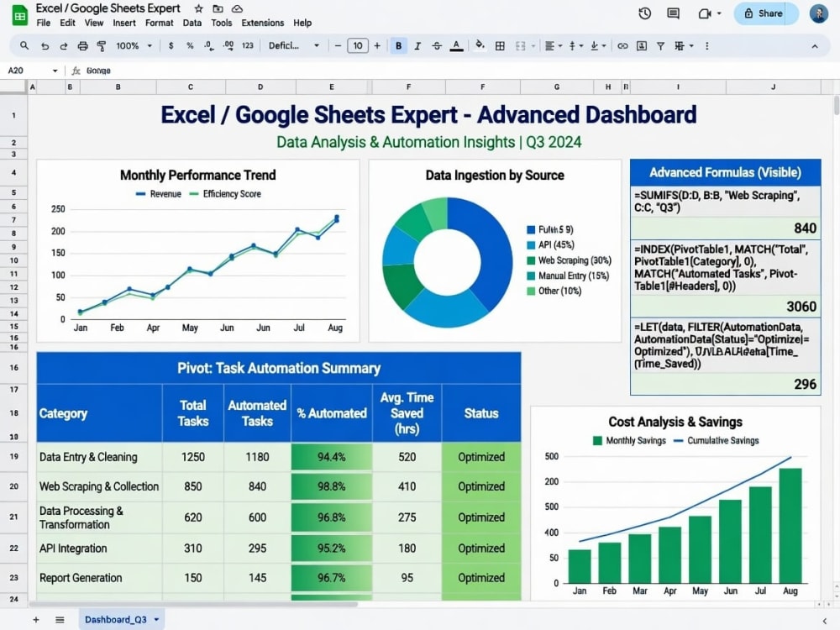Insert a chart icon
The width and height of the screenshot is (840, 630).
(641, 46)
